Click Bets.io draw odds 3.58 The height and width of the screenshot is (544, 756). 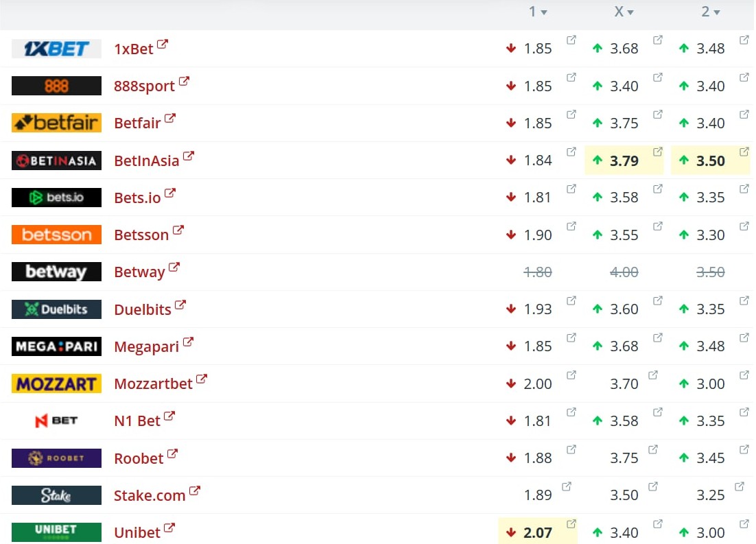click(x=624, y=198)
